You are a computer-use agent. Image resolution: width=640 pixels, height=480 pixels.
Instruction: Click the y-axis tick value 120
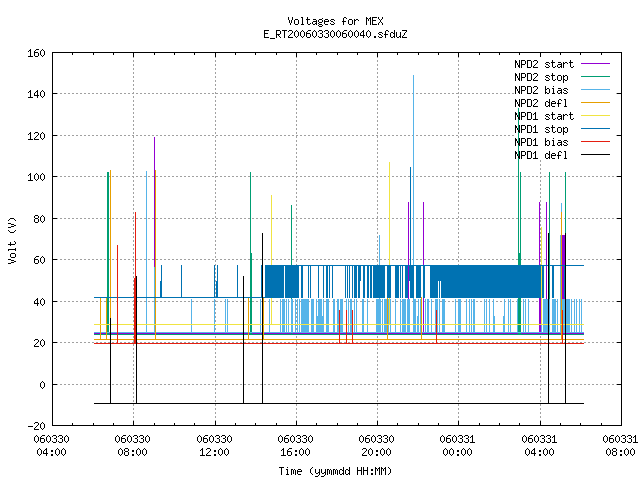tap(36, 136)
